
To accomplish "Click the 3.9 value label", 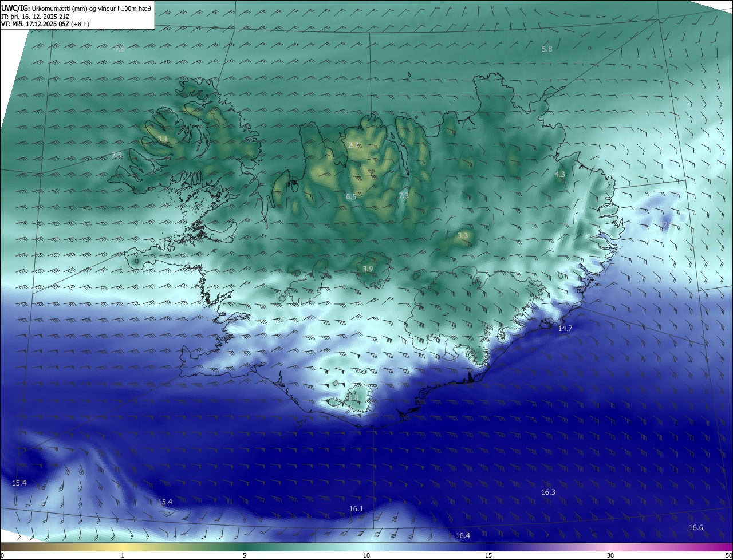I will tap(368, 269).
